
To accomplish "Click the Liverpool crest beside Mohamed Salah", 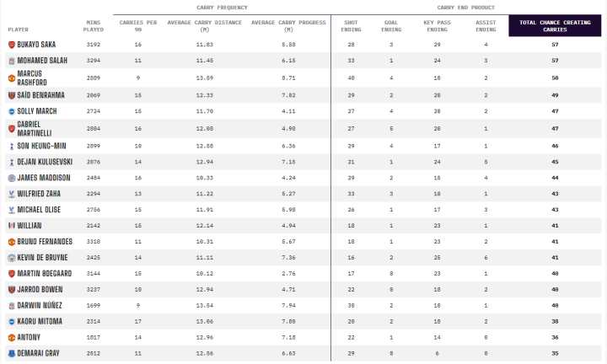I will click(11, 61).
